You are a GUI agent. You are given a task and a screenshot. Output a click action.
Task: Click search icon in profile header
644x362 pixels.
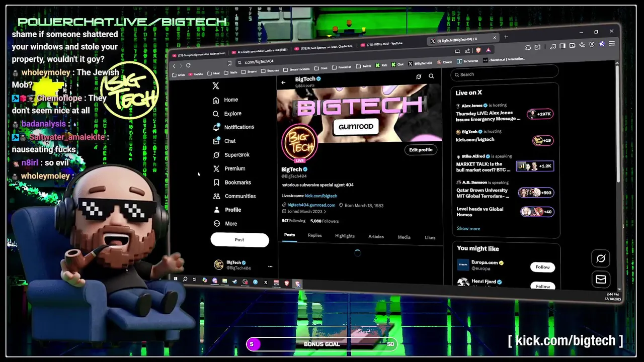431,76
